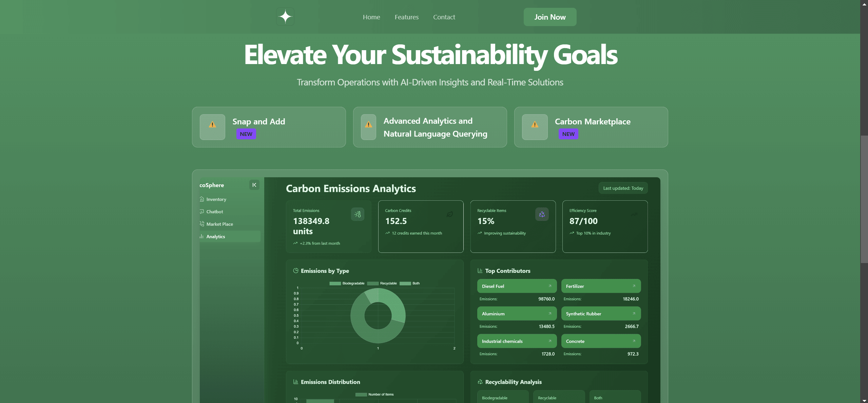Expand the Concrete contributor arrow

tap(634, 341)
